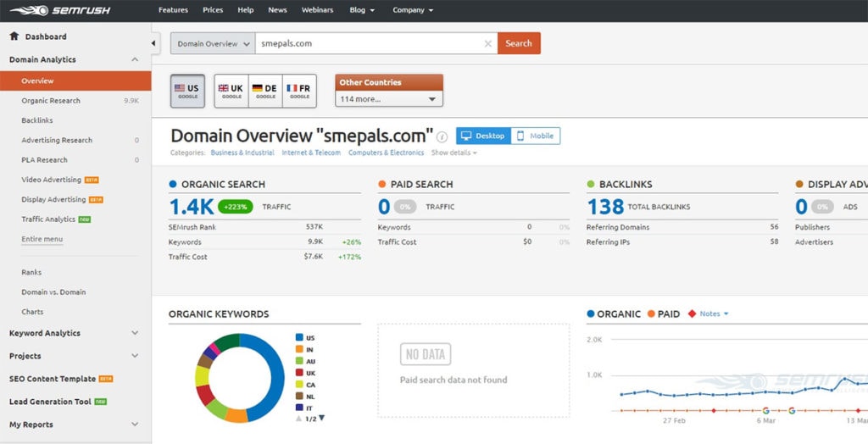Open the Notes dropdown above the chart
The image size is (868, 444).
click(714, 314)
